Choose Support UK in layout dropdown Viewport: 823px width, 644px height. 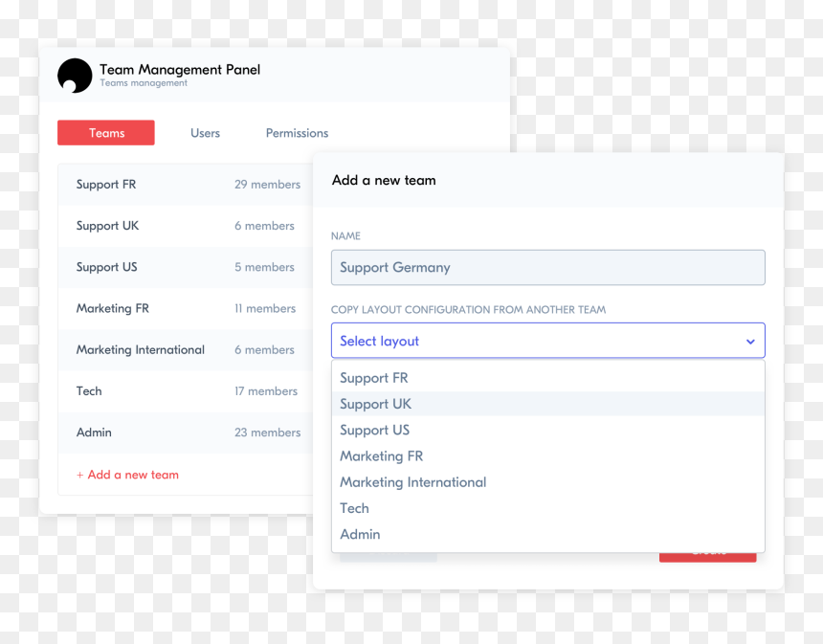pyautogui.click(x=548, y=404)
